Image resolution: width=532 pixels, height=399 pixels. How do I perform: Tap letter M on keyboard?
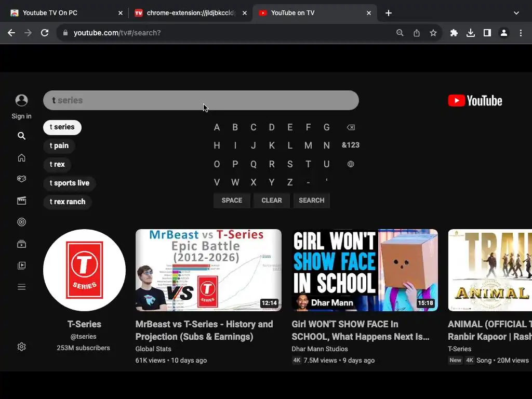tap(308, 145)
